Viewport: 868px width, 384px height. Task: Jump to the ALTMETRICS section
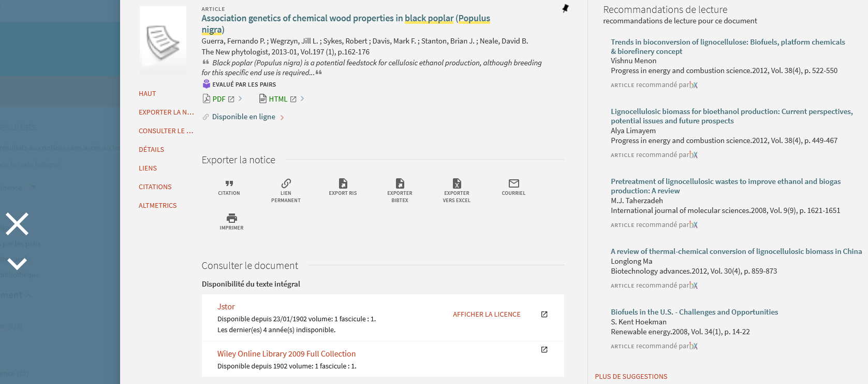click(157, 206)
